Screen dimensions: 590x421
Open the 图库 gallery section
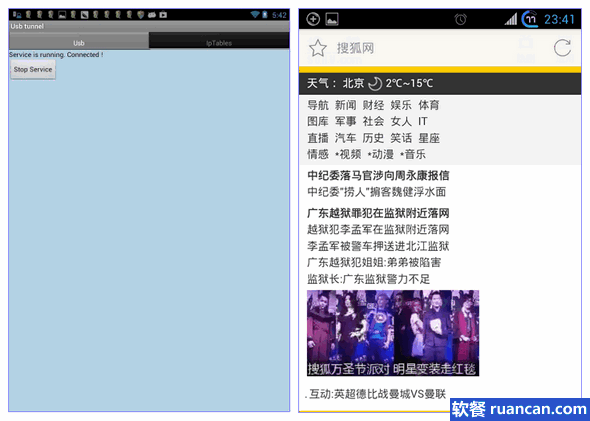pyautogui.click(x=318, y=122)
